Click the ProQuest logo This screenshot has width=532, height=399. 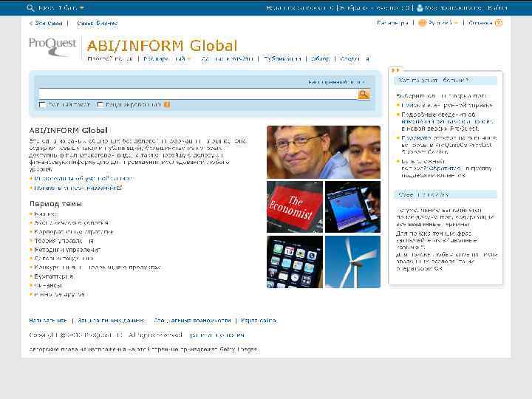pyautogui.click(x=52, y=47)
